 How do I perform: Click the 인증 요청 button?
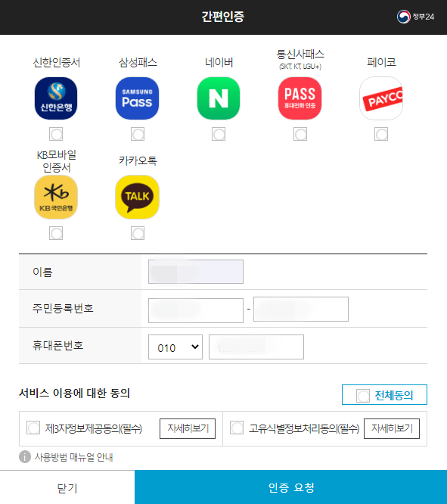[x=291, y=487]
